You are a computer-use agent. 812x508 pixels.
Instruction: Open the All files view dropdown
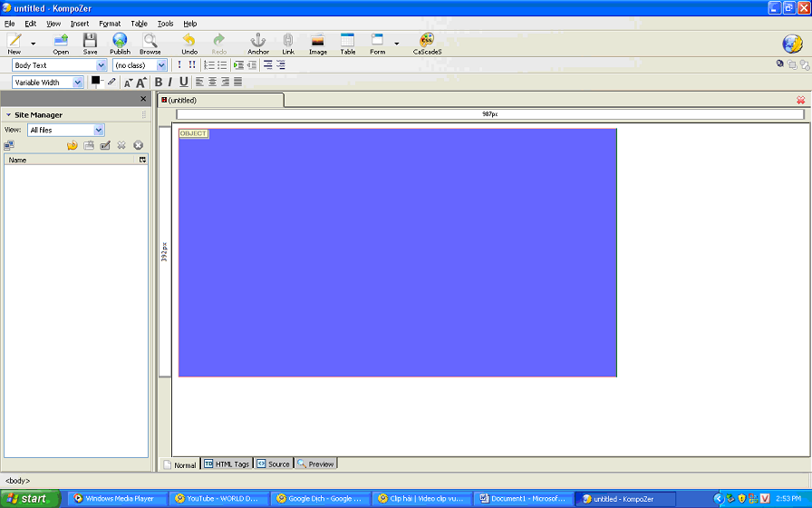[x=66, y=130]
